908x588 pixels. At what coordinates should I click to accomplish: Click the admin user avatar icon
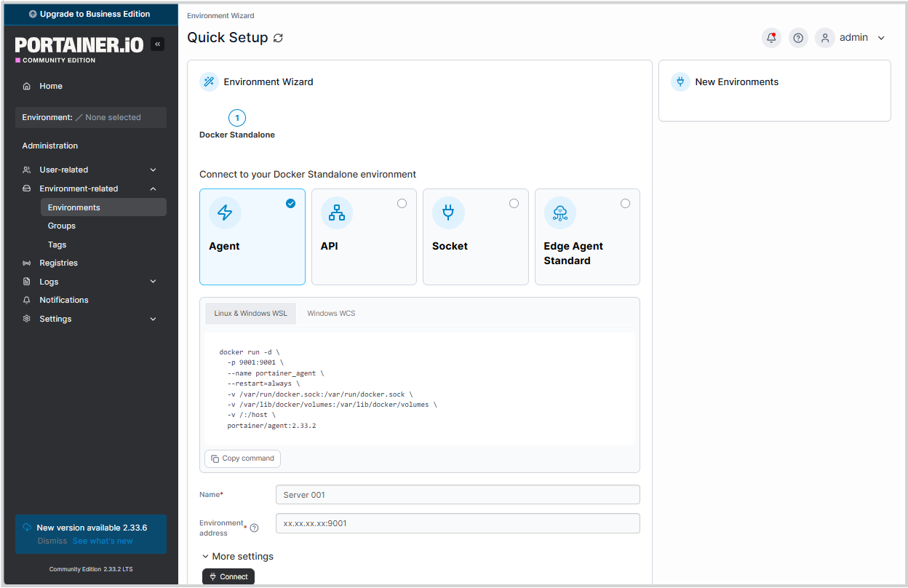tap(824, 38)
